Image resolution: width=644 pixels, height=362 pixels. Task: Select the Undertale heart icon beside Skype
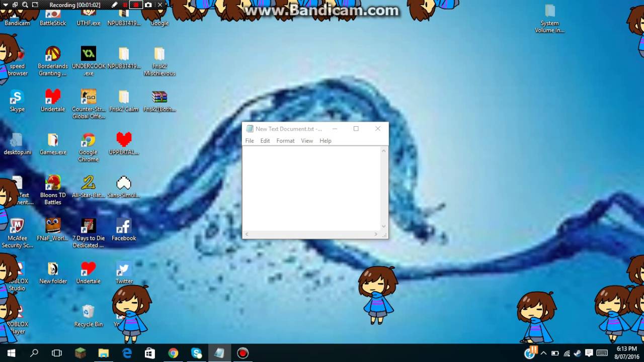[53, 101]
